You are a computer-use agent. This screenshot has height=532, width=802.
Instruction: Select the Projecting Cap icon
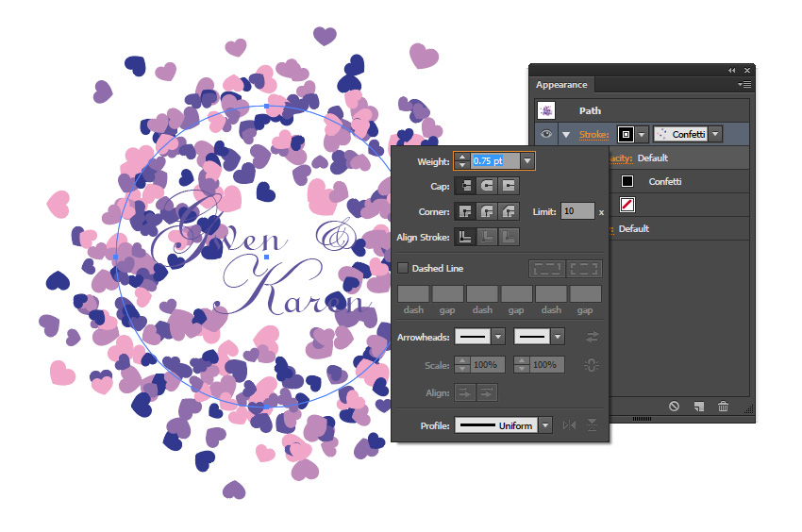coord(509,186)
